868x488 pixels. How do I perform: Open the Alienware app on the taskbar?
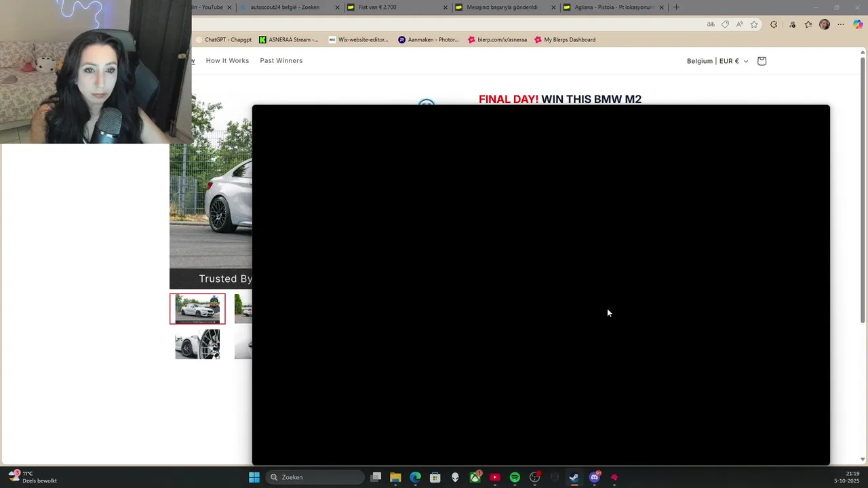[x=455, y=477]
